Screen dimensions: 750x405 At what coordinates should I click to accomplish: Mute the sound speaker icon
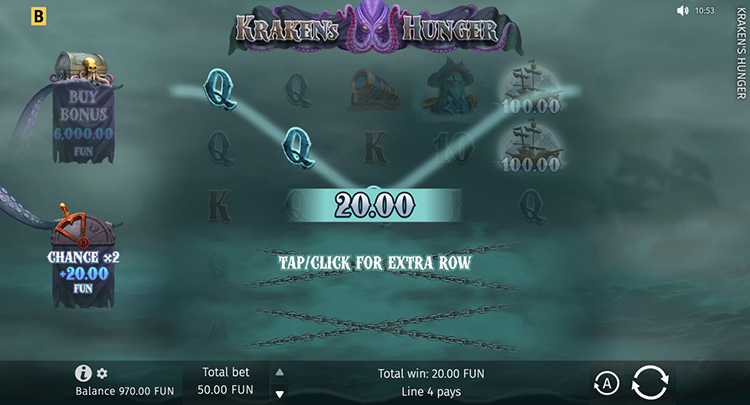[682, 11]
